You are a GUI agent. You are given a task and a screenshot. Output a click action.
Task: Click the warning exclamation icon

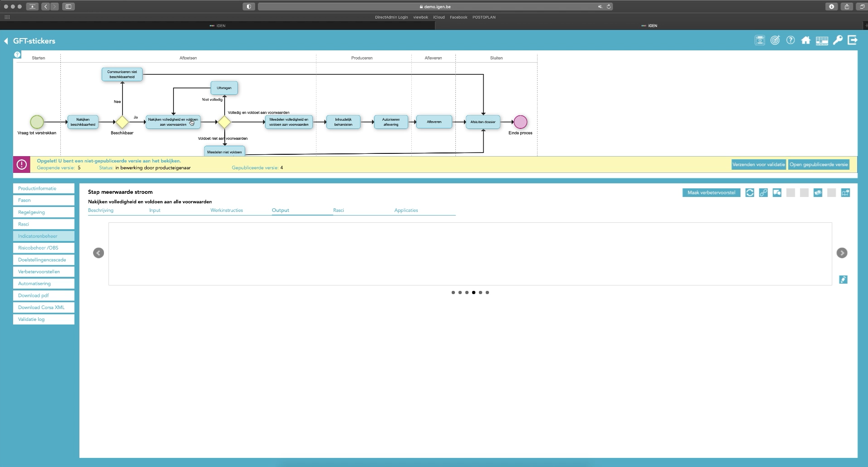coord(21,165)
